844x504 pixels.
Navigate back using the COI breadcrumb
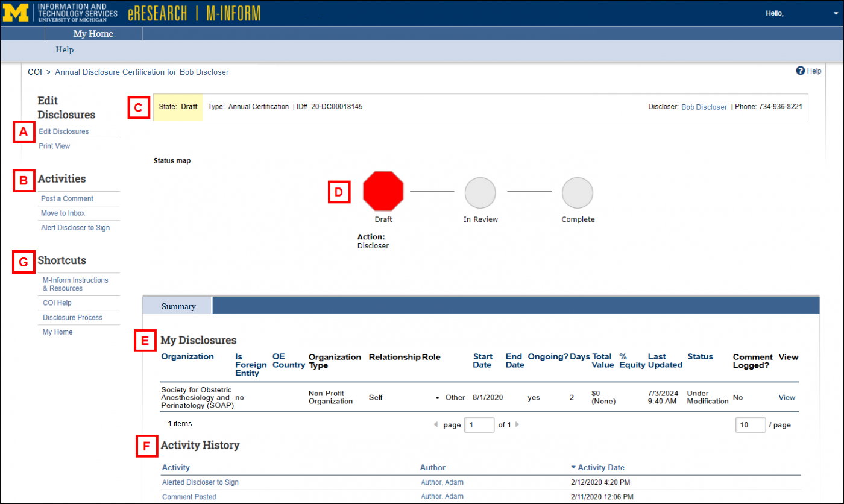tap(34, 72)
